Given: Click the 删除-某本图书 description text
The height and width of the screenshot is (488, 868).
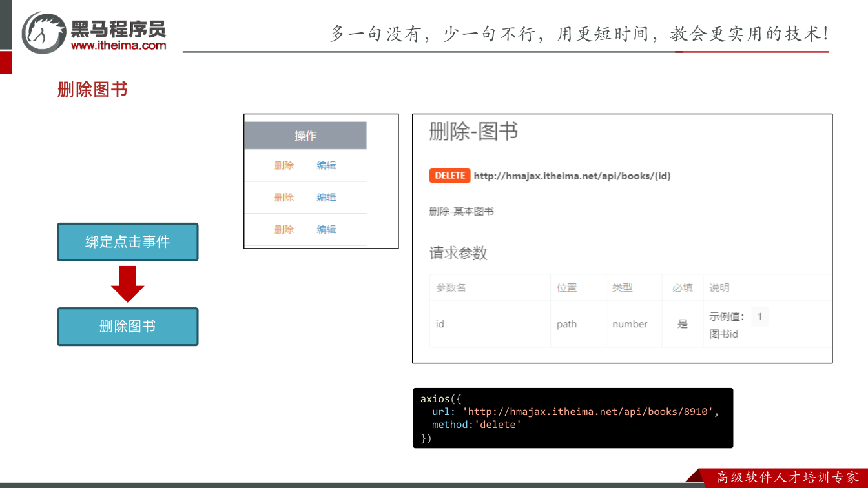Looking at the screenshot, I should click(462, 211).
